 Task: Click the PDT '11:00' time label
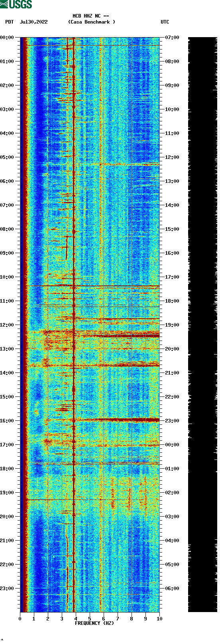point(7,301)
